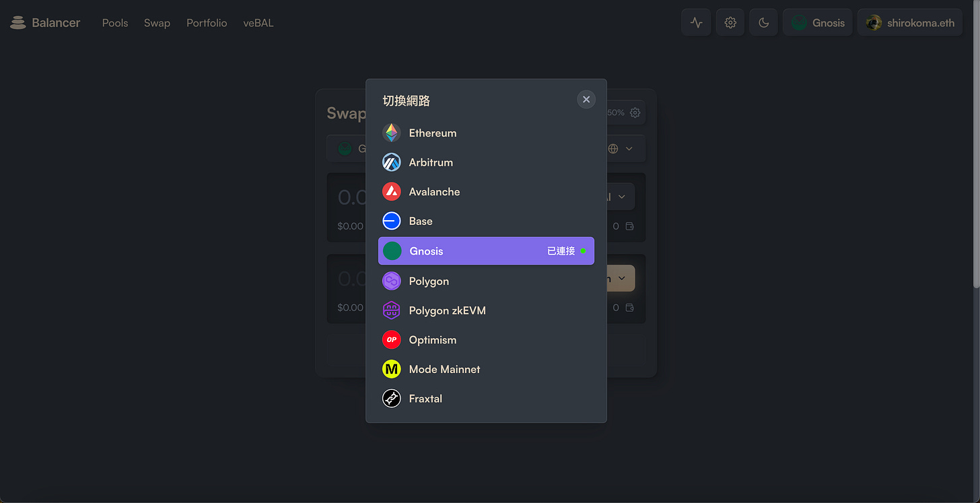Open the token selector chevron beside swap input
The width and height of the screenshot is (980, 503).
point(621,197)
